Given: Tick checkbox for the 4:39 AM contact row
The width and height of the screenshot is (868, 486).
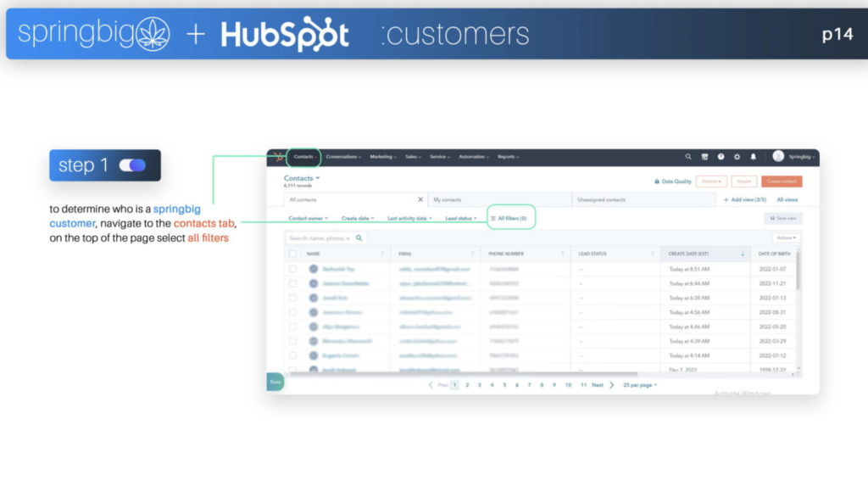Looking at the screenshot, I should pos(292,341).
